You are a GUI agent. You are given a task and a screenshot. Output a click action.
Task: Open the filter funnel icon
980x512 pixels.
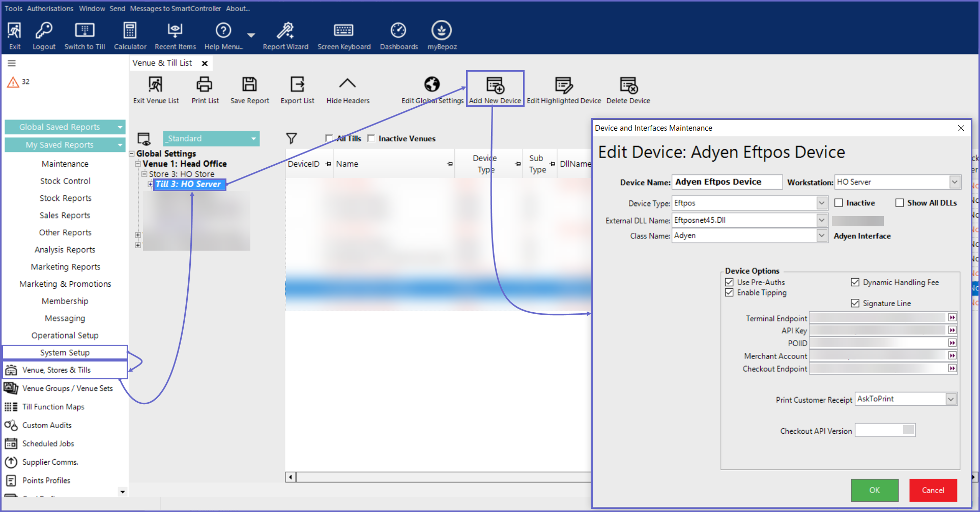click(291, 138)
